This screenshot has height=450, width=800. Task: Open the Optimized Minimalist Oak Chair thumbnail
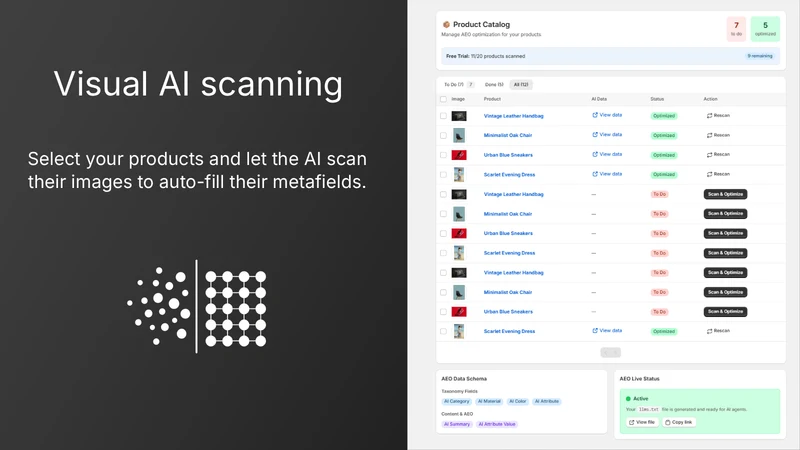pos(459,135)
